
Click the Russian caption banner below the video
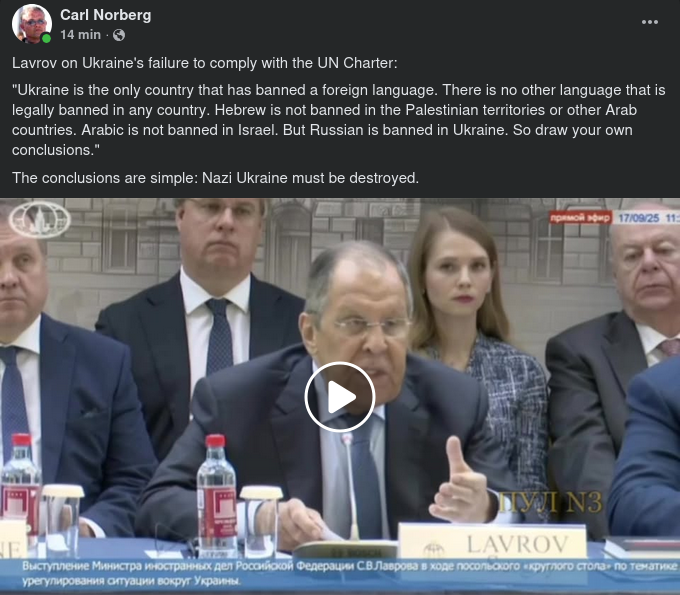coord(340,573)
